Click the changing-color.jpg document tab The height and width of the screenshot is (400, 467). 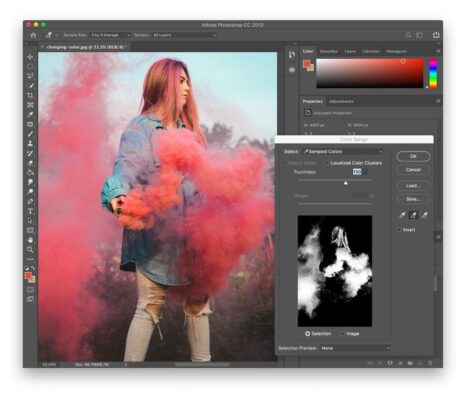pos(85,47)
